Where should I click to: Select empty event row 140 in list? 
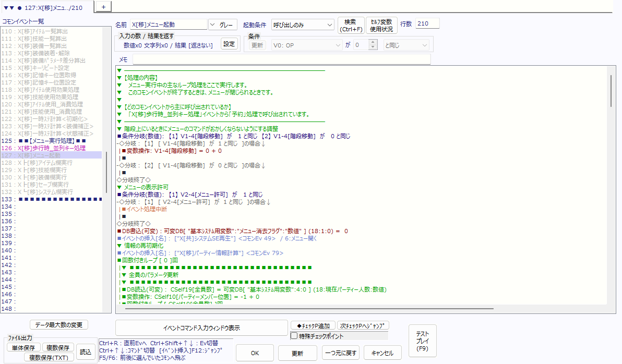[x=51, y=250]
